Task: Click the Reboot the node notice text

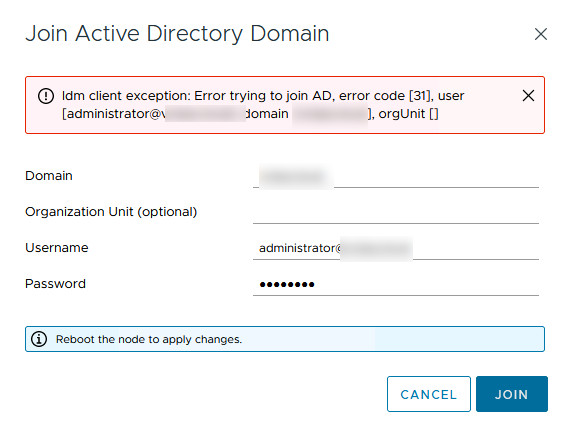Action: click(149, 339)
